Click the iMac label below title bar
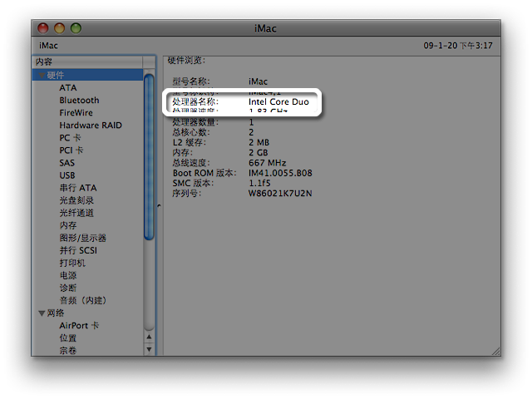 (x=48, y=46)
